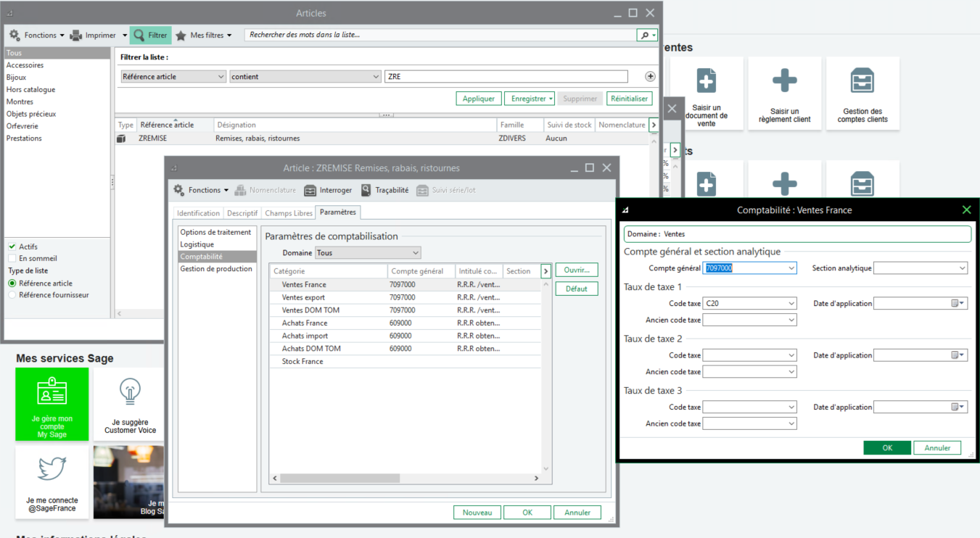The width and height of the screenshot is (980, 538).
Task: Switch to the Descriptif tab
Action: [242, 213]
